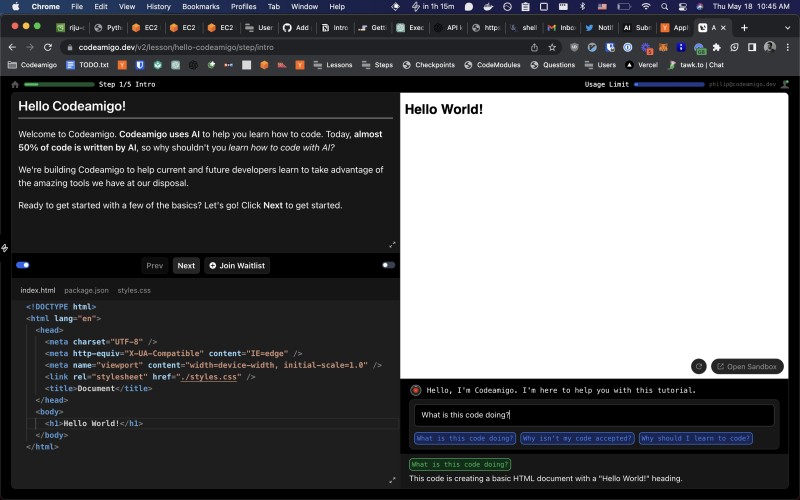Switch to the Gmail Inbox browser tab
This screenshot has width=800, height=500.
[x=561, y=28]
